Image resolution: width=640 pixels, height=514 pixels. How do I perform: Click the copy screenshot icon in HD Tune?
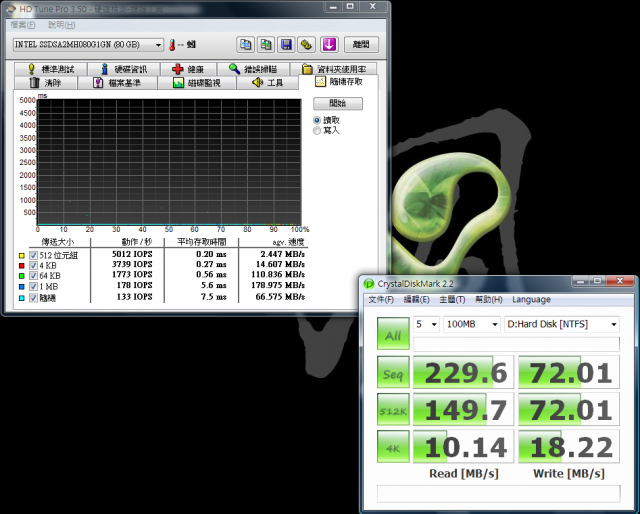click(x=266, y=45)
